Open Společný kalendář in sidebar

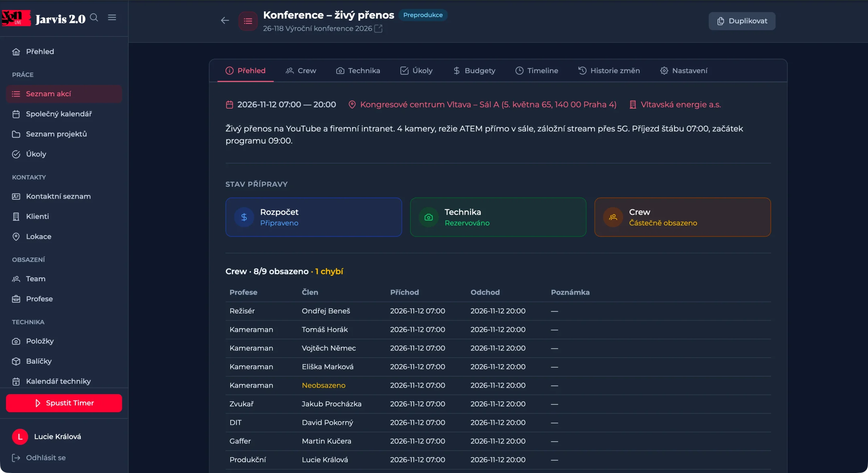pos(64,114)
